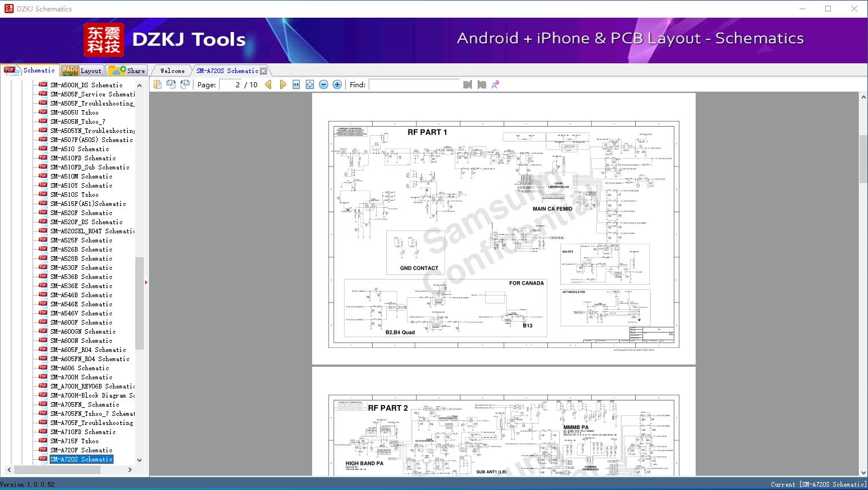Viewport: 868px width, 490px height.
Task: Open SM-A705F_Troubleshooting item
Action: (x=91, y=423)
